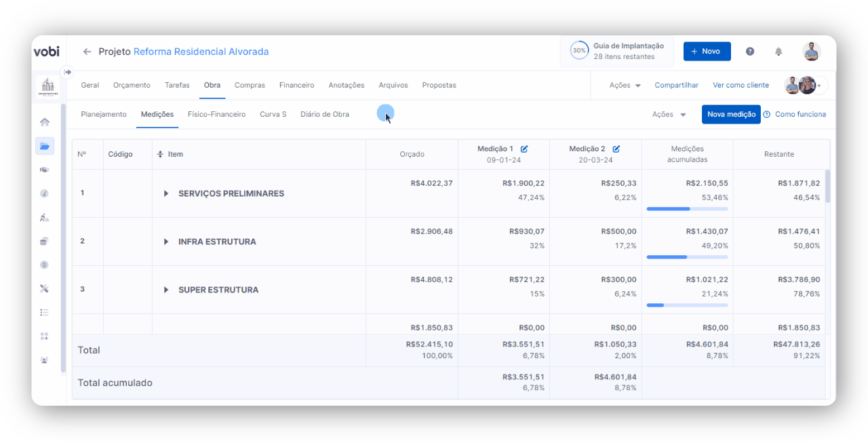This screenshot has height=441, width=868.
Task: Edit Medição 2 using pencil icon
Action: click(x=616, y=149)
